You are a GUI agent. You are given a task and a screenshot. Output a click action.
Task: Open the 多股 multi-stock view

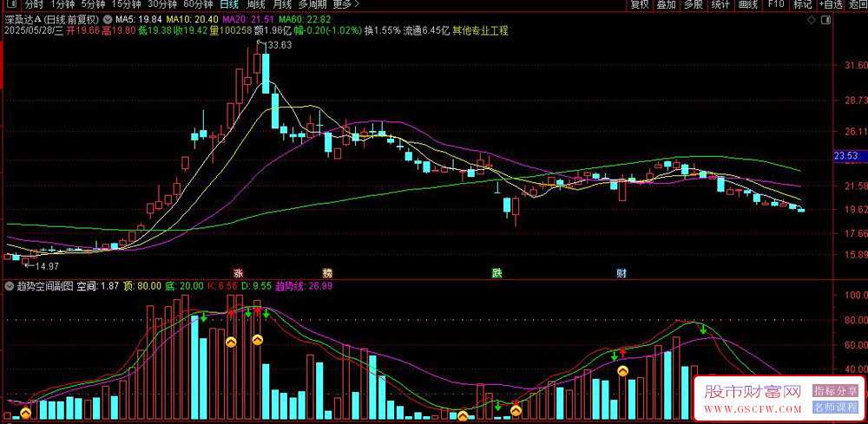(693, 5)
